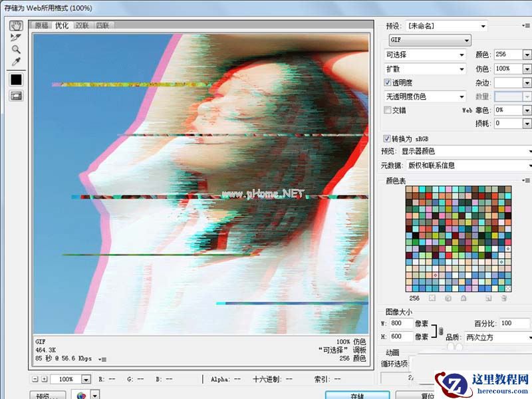Open the GIF file format dropdown
The width and height of the screenshot is (532, 399).
click(430, 40)
